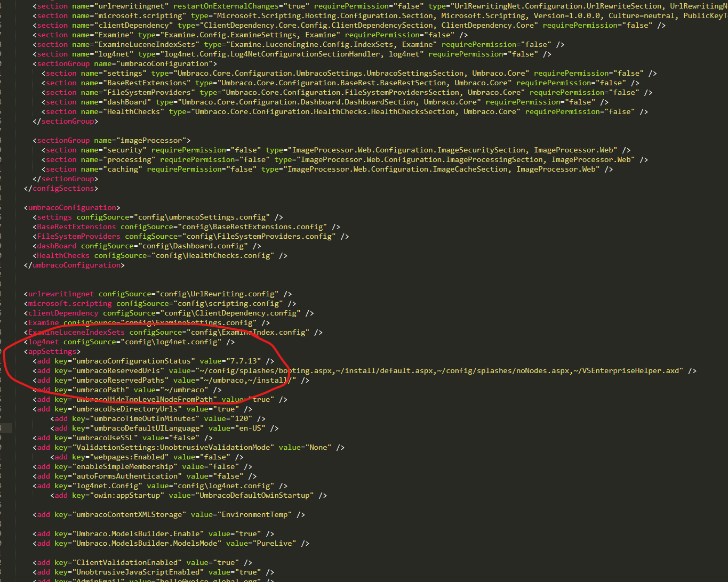Click the urlrewritingnet configSource element
The image size is (728, 582).
point(61,294)
